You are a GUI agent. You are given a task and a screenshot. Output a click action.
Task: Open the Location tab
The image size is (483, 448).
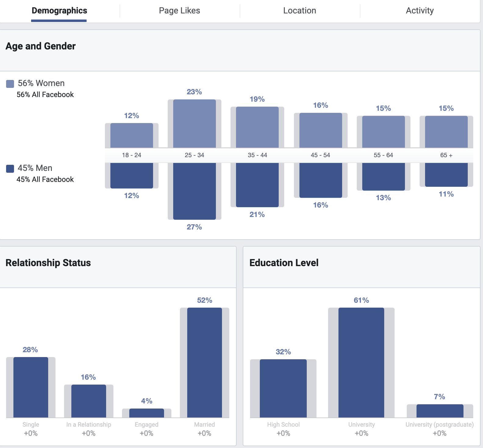pyautogui.click(x=299, y=11)
